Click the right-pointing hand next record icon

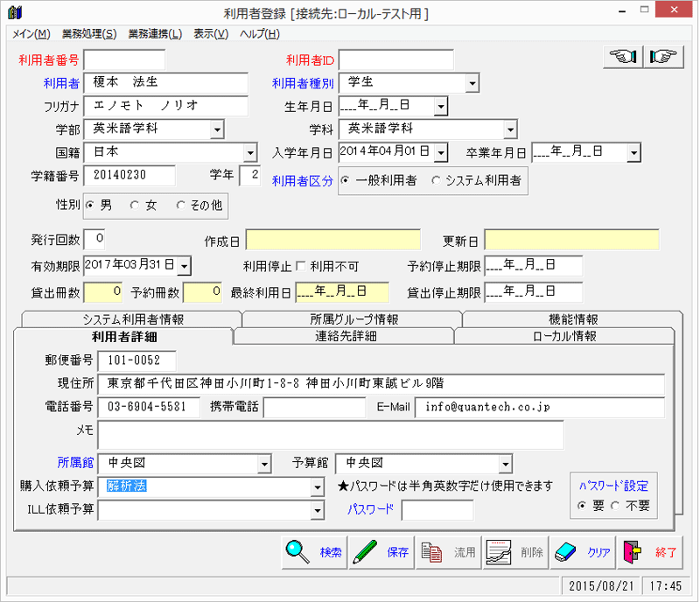pyautogui.click(x=663, y=58)
